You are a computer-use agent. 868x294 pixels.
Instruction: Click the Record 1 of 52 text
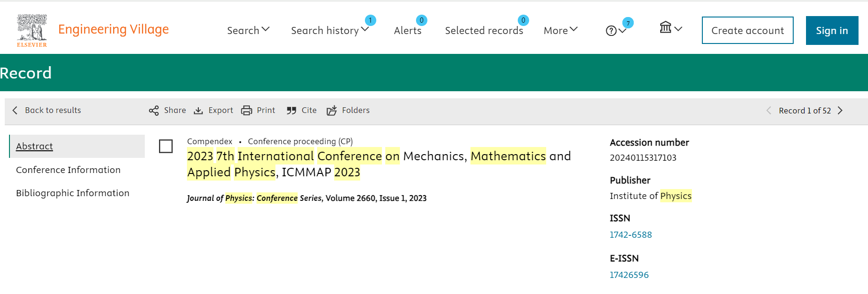(805, 111)
